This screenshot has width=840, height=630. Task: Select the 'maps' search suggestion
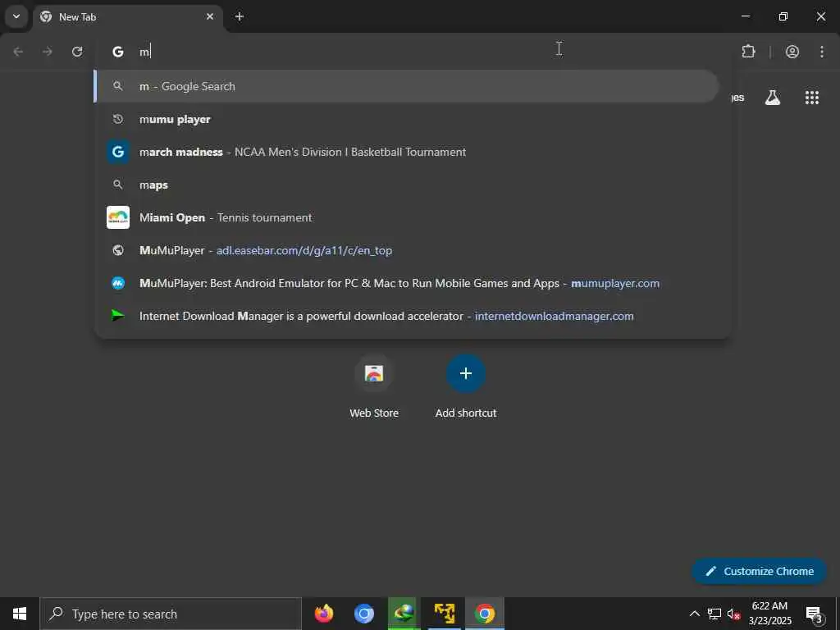pos(406,185)
